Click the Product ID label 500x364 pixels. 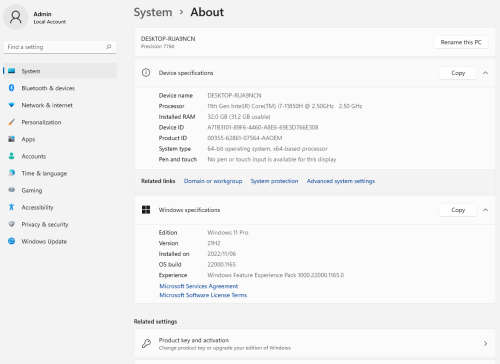[173, 138]
